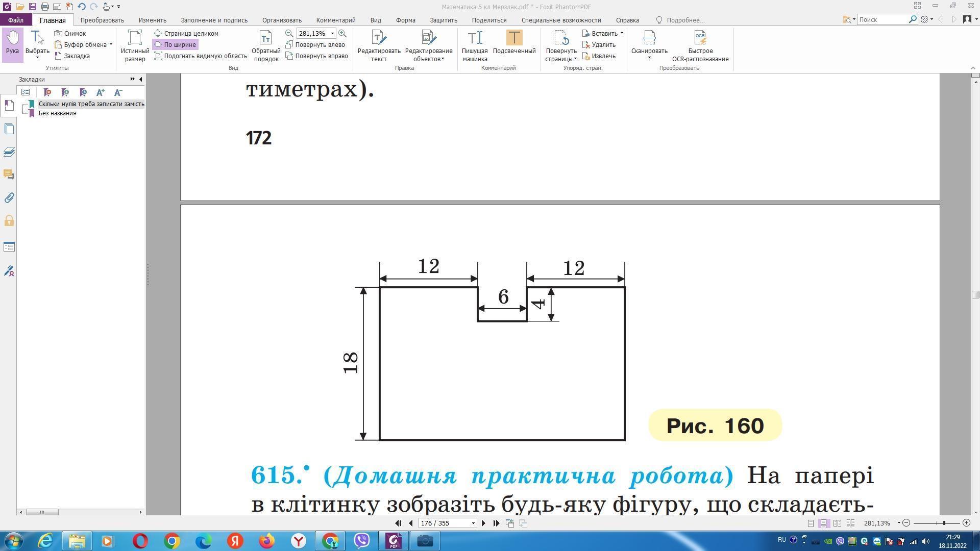Image resolution: width=980 pixels, height=551 pixels.
Task: Open the Файл menu
Action: (15, 20)
